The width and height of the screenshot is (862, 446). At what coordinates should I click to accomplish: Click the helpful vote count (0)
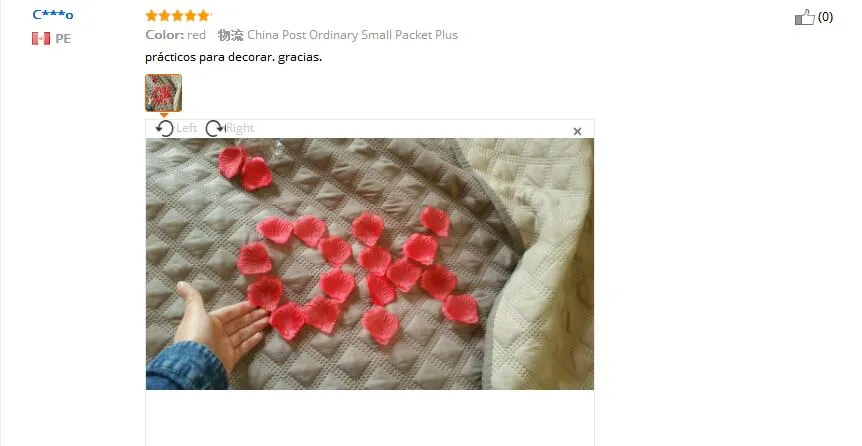pyautogui.click(x=825, y=17)
